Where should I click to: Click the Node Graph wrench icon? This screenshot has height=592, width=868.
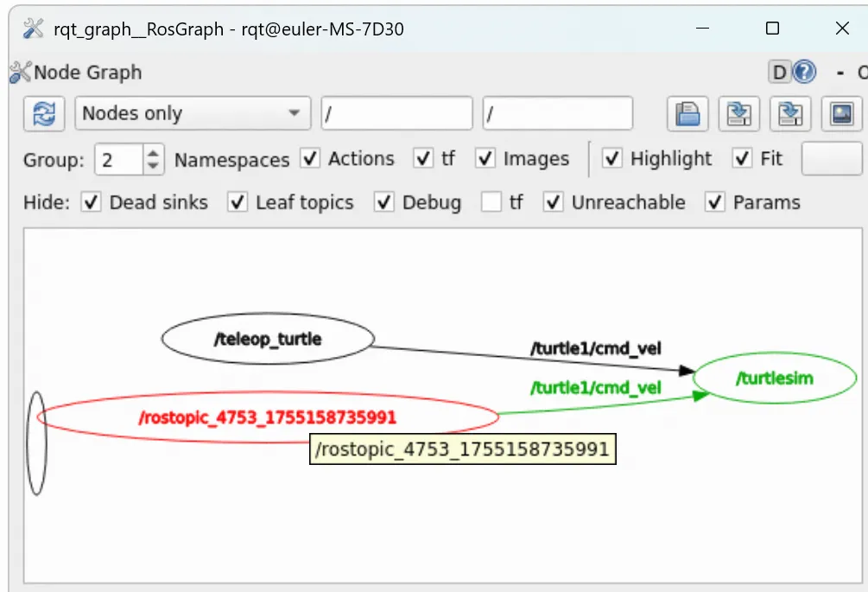click(21, 72)
